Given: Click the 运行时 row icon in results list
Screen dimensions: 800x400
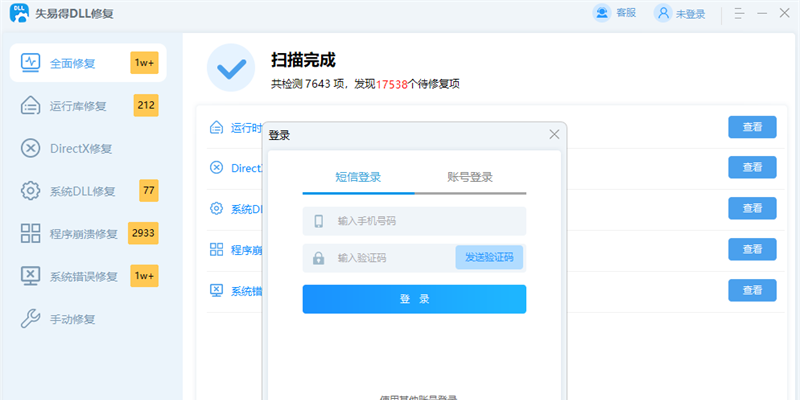Looking at the screenshot, I should click(x=217, y=127).
